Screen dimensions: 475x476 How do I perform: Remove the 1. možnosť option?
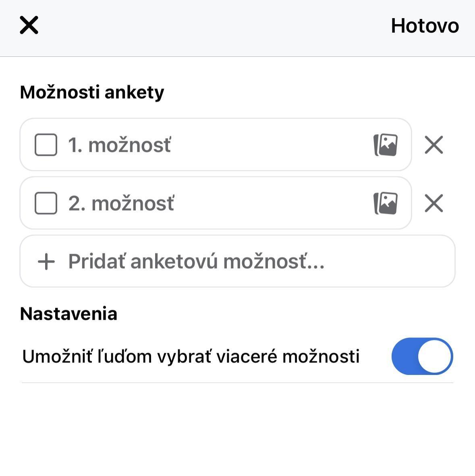pos(434,145)
